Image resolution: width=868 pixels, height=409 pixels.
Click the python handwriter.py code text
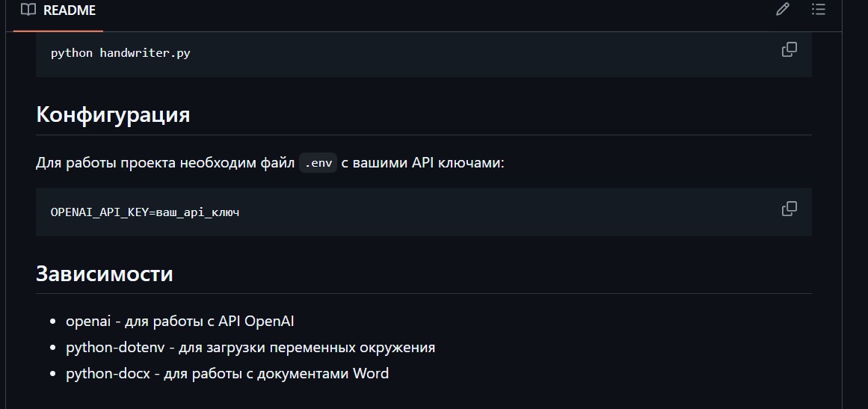pos(120,53)
